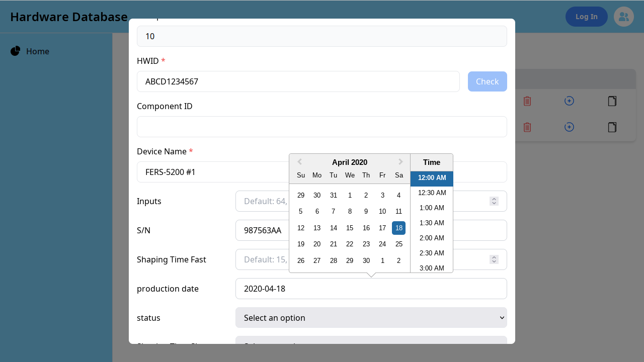This screenshot has width=644, height=362.
Task: Click the Component ID label
Action: [x=165, y=106]
